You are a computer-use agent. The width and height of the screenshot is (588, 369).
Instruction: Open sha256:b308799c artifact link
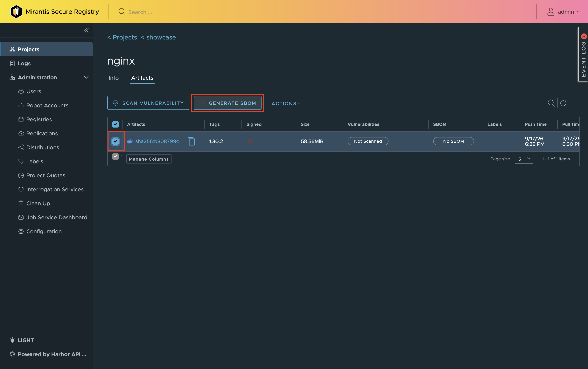point(157,141)
